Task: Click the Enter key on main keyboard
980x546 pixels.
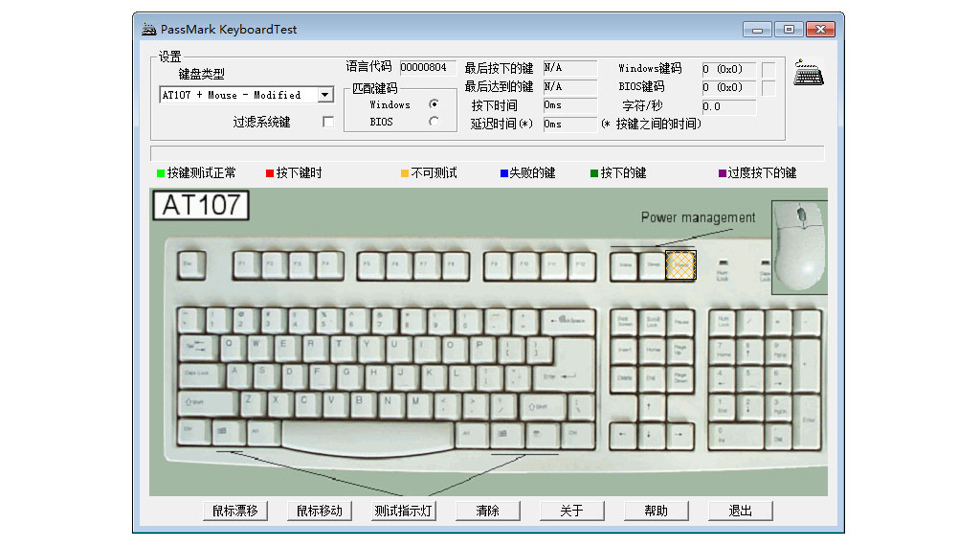Action: pos(567,376)
